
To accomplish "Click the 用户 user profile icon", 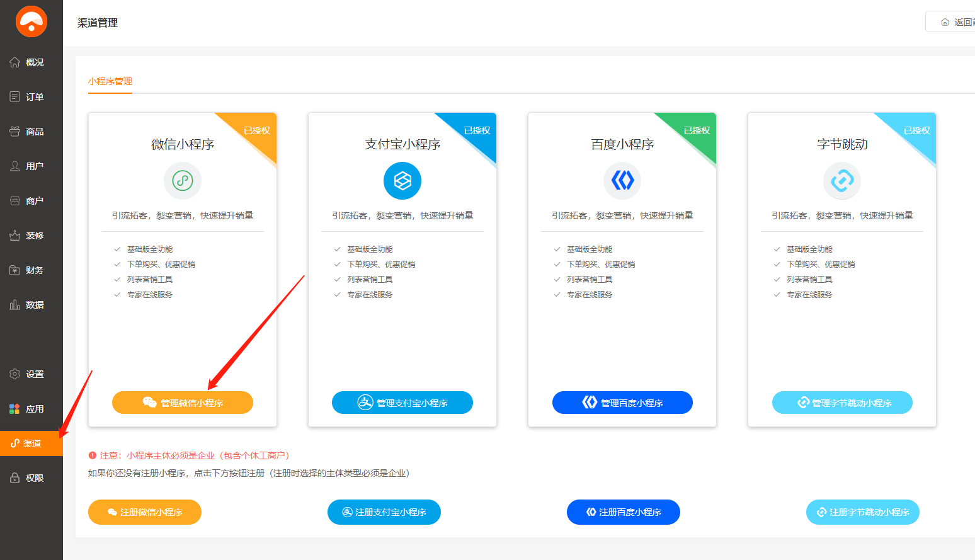I will (x=14, y=166).
